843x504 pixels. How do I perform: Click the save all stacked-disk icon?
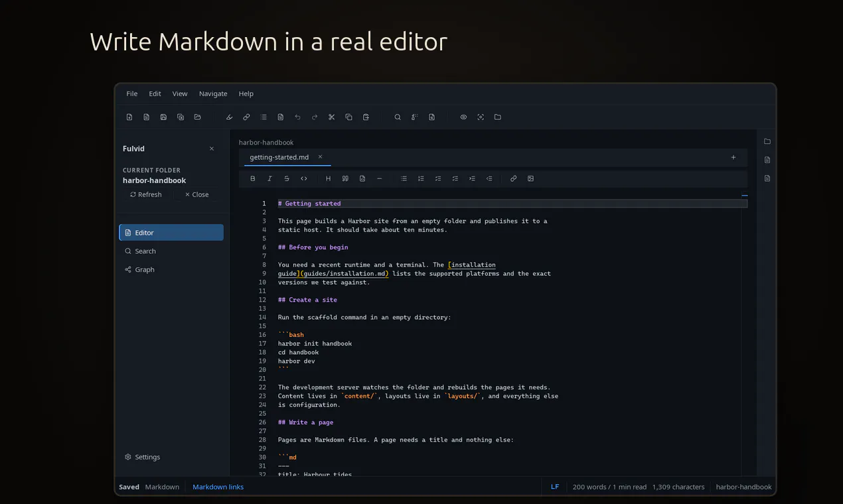click(181, 117)
